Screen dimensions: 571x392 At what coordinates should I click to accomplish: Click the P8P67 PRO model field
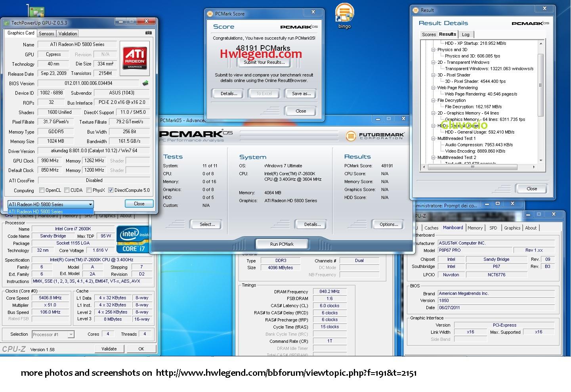coord(475,250)
